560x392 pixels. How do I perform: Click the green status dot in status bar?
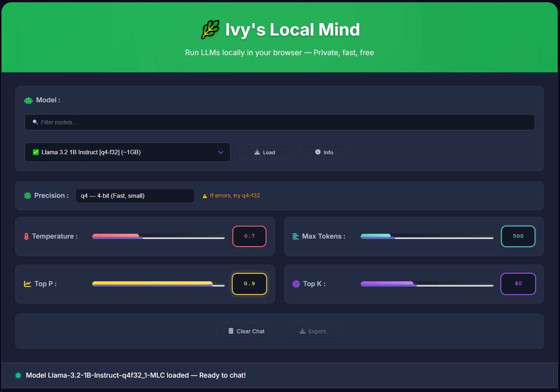tap(18, 375)
